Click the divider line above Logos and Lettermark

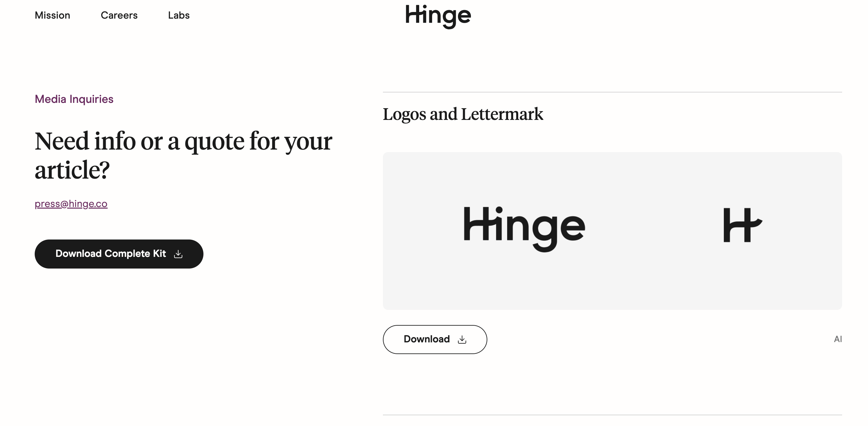click(612, 92)
